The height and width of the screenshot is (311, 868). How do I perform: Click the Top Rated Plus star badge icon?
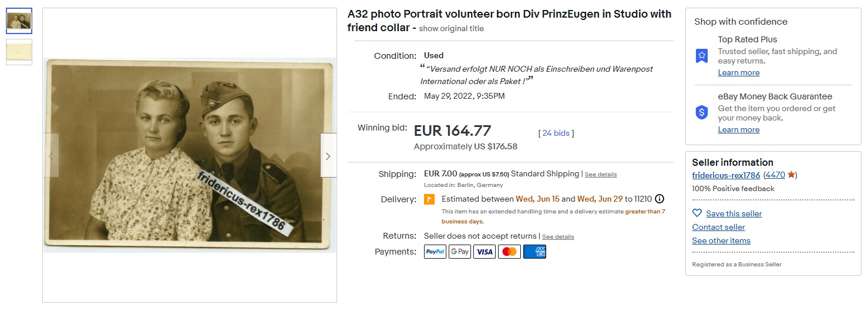tap(702, 56)
